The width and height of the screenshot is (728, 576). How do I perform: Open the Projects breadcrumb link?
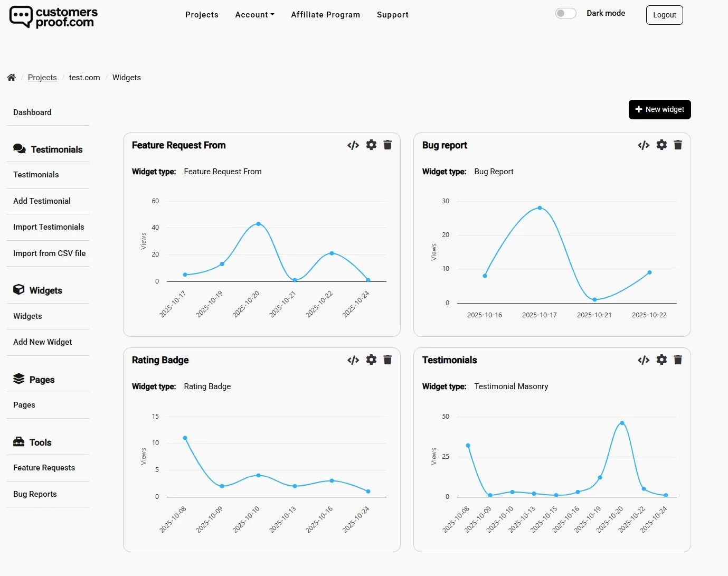[42, 77]
